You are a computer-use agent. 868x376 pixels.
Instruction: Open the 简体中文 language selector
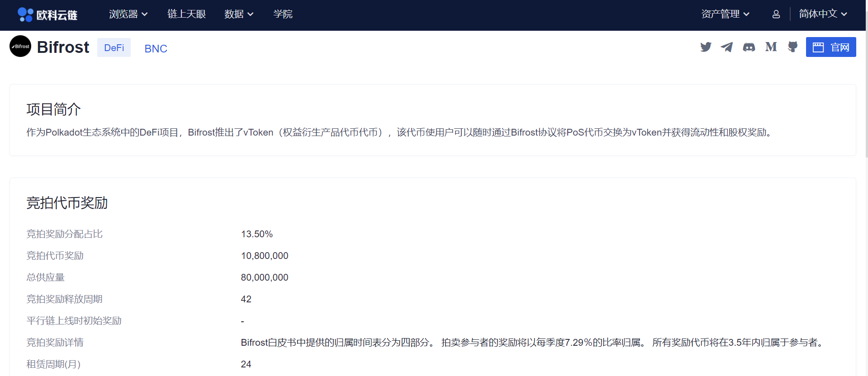coord(823,14)
